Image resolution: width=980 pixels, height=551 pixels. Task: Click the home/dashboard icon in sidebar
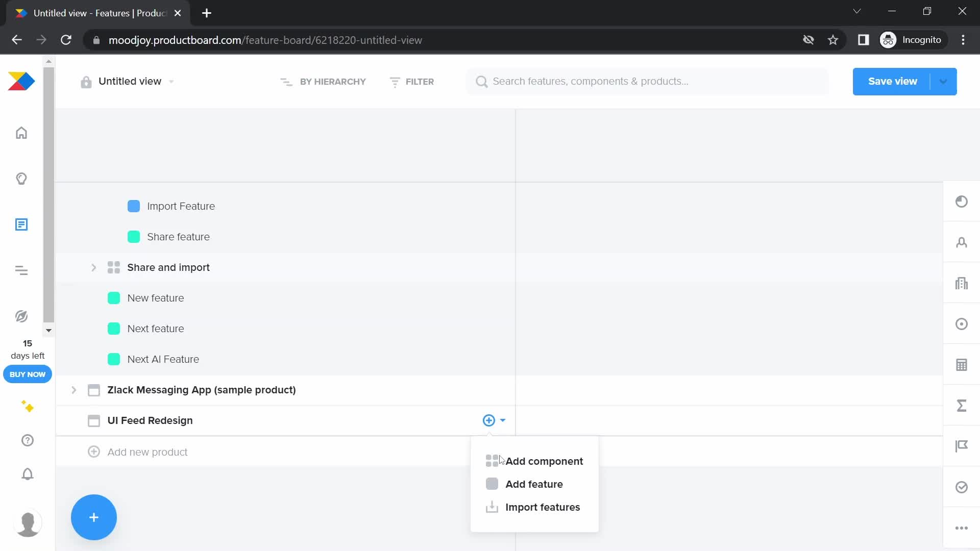tap(21, 133)
